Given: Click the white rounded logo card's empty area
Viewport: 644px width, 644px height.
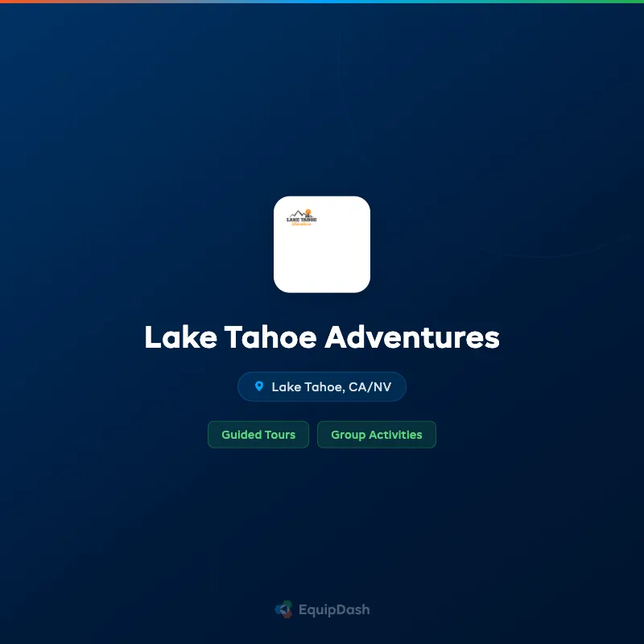Looking at the screenshot, I should [x=322, y=258].
